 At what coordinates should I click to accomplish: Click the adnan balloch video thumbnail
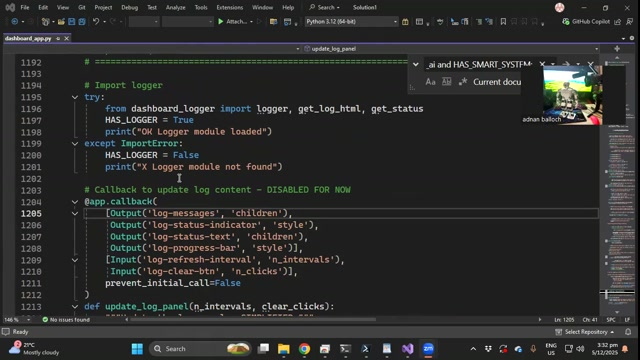[572, 96]
